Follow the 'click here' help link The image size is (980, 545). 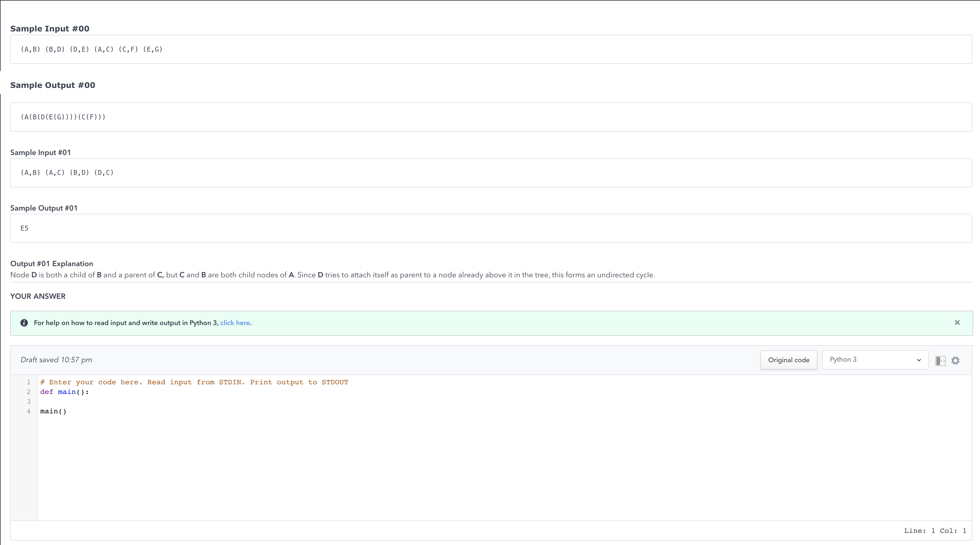[235, 323]
